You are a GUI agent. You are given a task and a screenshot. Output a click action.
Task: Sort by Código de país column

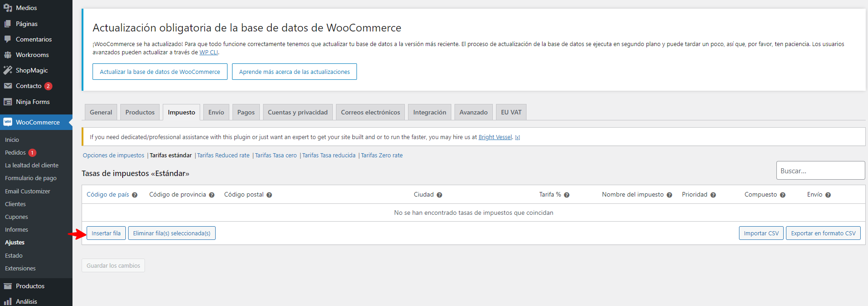pos(108,195)
